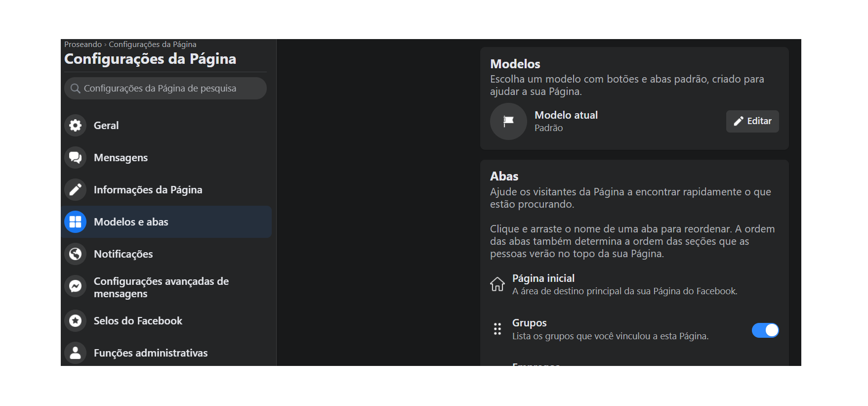Click the Mensagens chat bubbles icon
Image resolution: width=868 pixels, height=406 pixels.
pos(75,157)
